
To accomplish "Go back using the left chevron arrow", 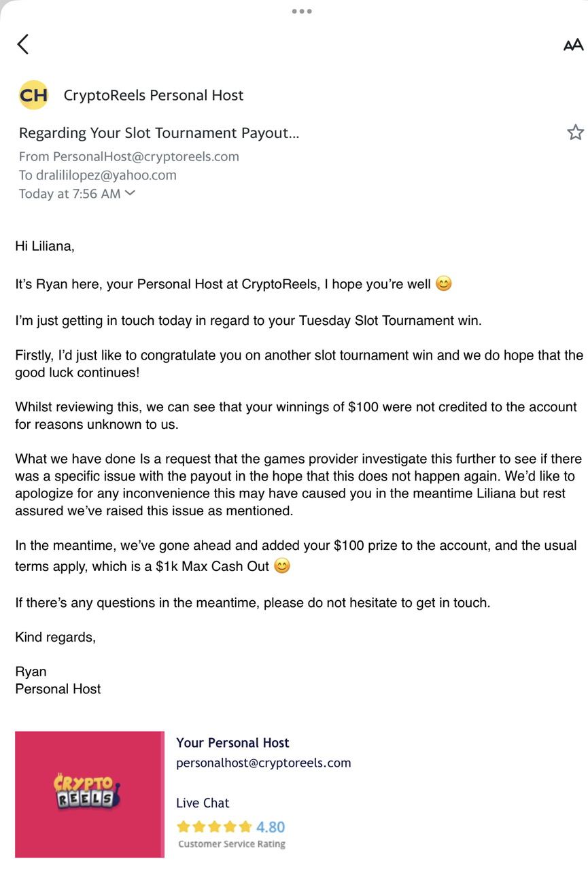I will click(x=23, y=44).
